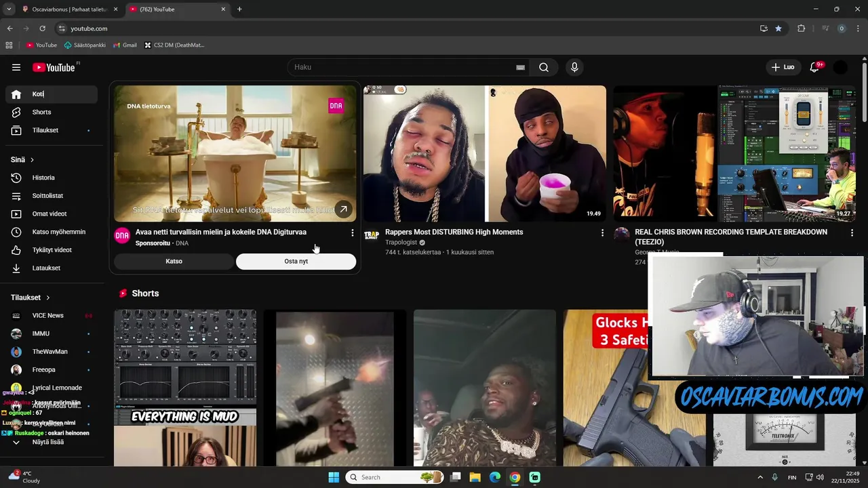Open DNA ad three-dot options menu
The image size is (868, 488).
click(352, 232)
